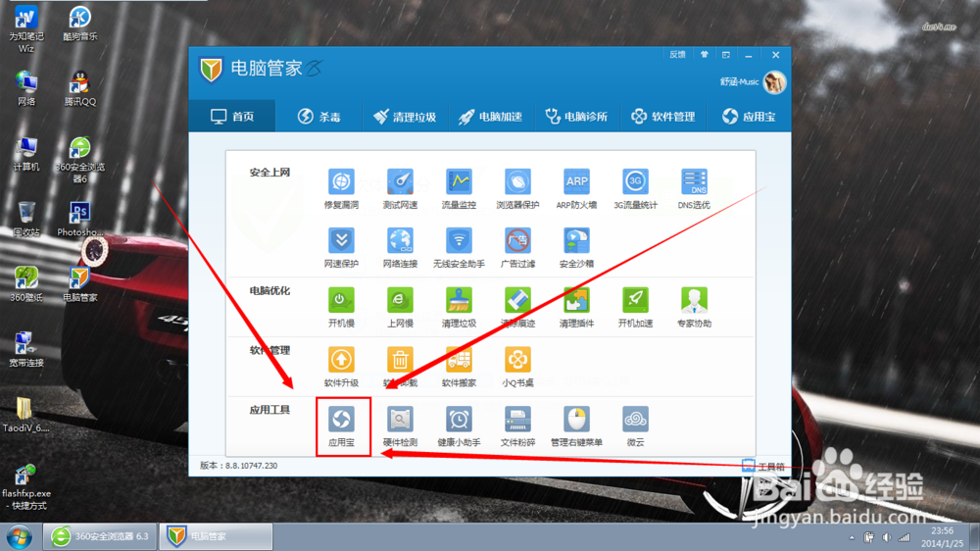
Task: Open 360壁纸 desktop shortcut
Action: (26, 284)
